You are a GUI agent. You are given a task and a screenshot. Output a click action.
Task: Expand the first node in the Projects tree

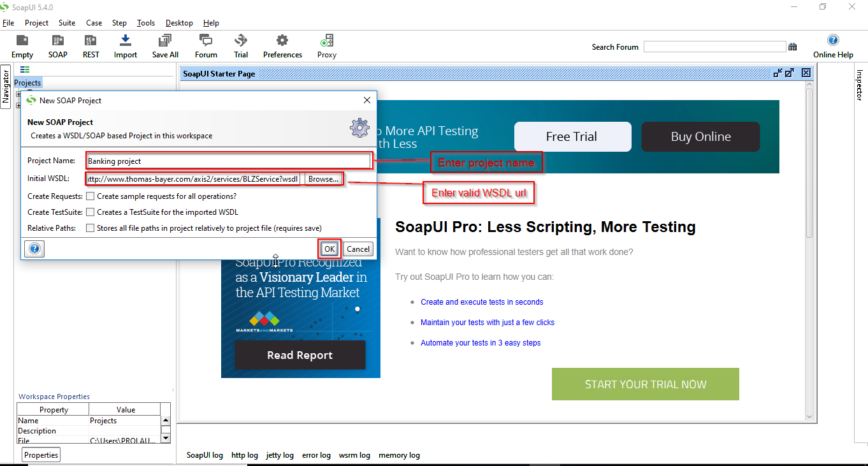click(18, 94)
